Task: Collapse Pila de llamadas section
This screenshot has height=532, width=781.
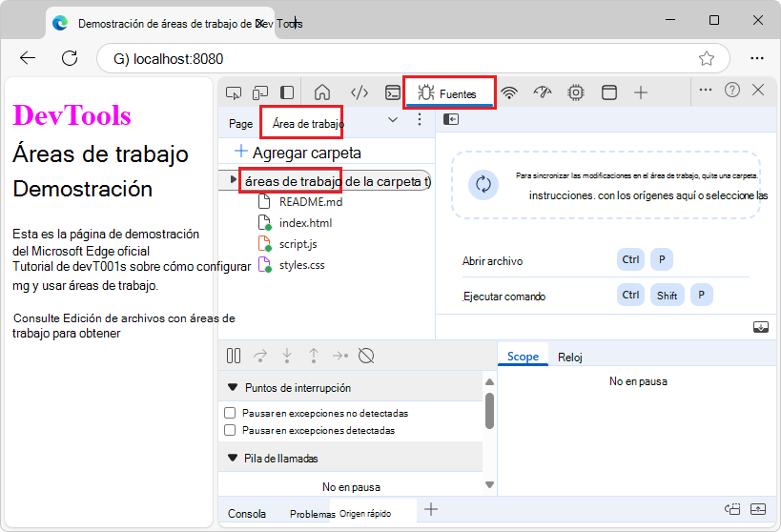Action: (232, 458)
